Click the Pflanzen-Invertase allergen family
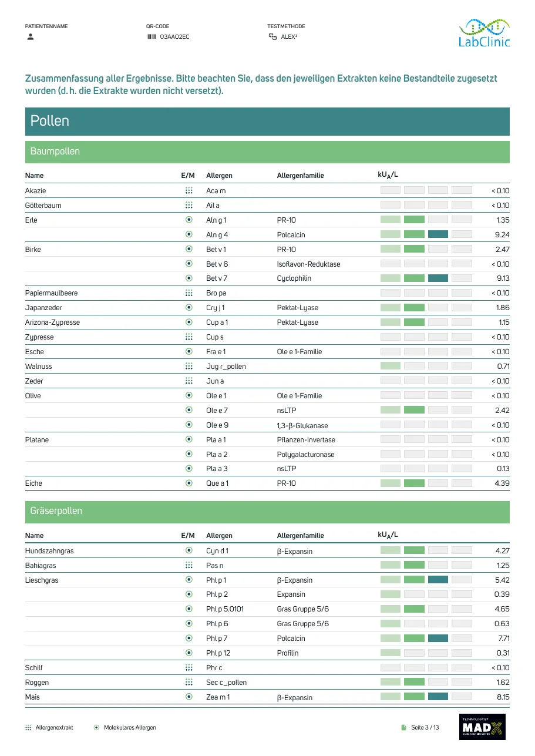The width and height of the screenshot is (535, 756). point(305,439)
